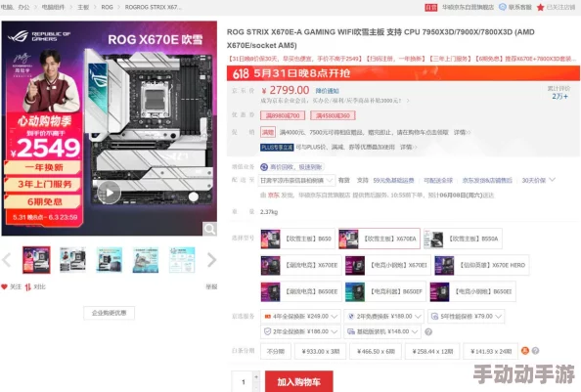The image size is (581, 392).
Task: Open the delivery address dropdown
Action: point(296,180)
